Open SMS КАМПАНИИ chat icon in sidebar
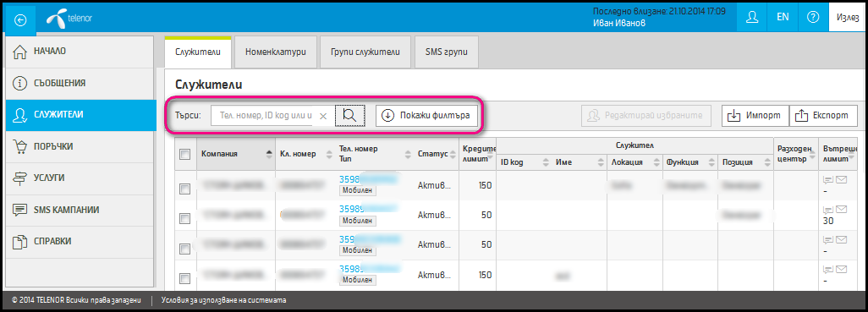868x312 pixels. click(19, 211)
